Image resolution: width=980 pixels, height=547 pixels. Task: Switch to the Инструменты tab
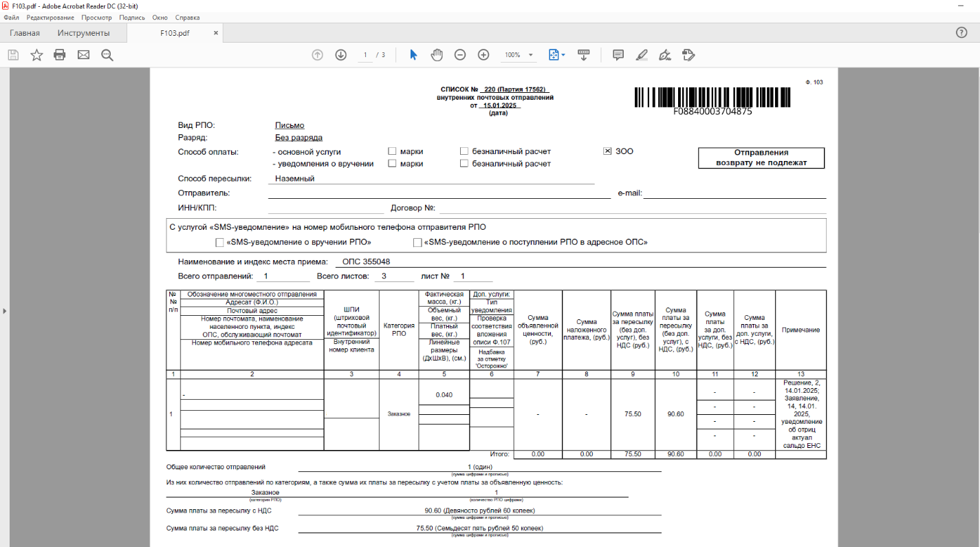(83, 33)
